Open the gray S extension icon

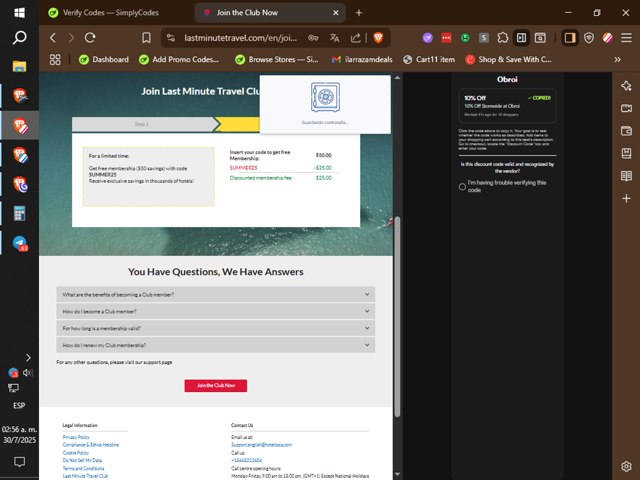click(x=484, y=38)
